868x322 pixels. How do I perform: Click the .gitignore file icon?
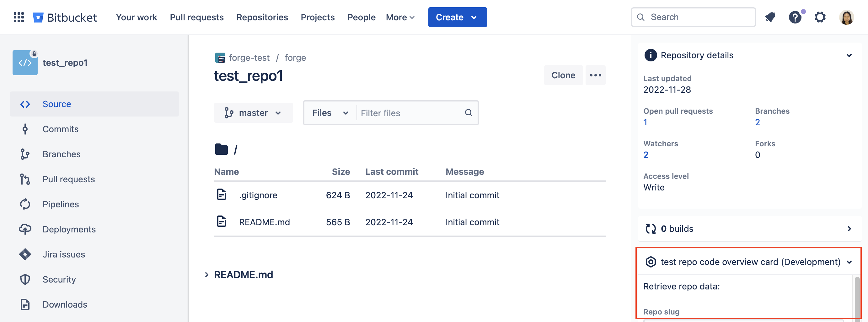coord(221,195)
